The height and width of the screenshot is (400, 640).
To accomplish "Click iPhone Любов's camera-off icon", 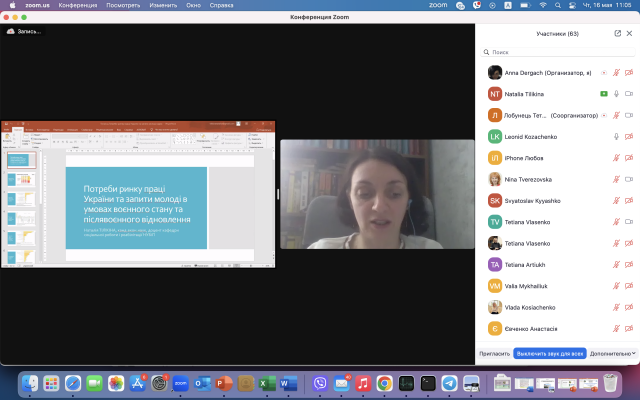I will click(629, 158).
